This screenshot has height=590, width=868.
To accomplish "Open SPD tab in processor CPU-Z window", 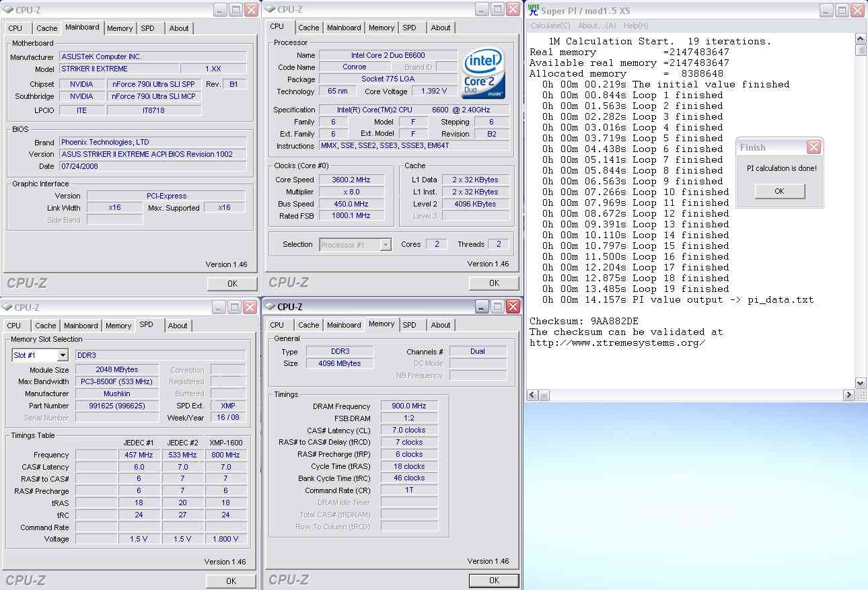I will pos(409,28).
